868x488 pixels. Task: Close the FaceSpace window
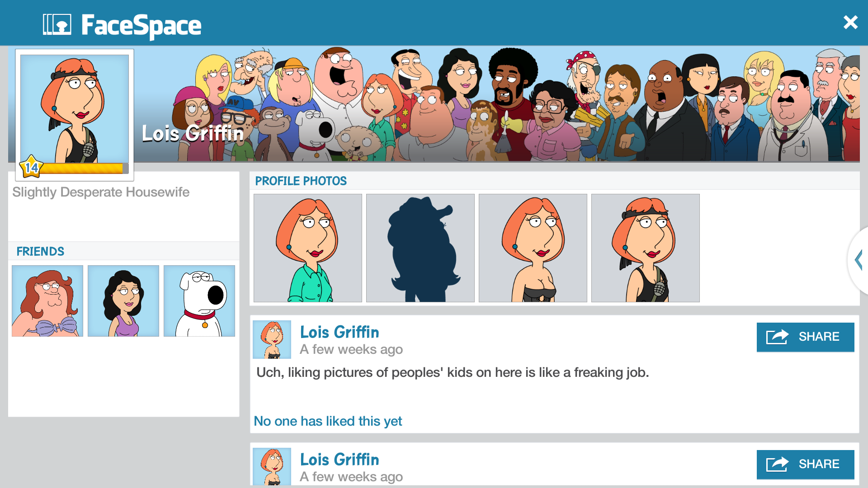tap(850, 22)
